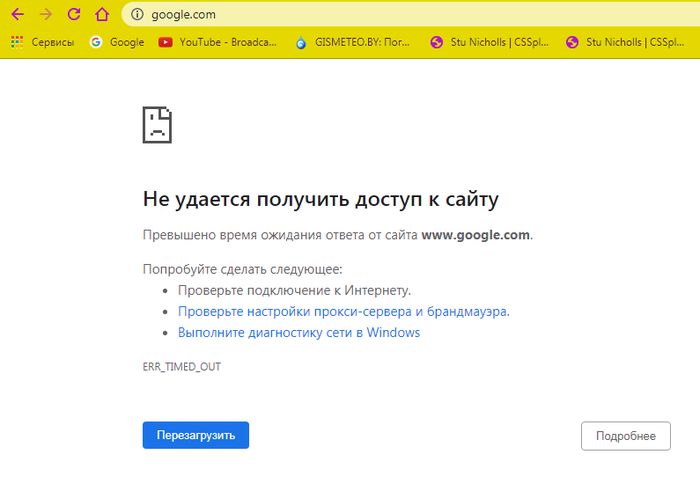Click the ERR_TIMED_OUT error code text

(182, 367)
